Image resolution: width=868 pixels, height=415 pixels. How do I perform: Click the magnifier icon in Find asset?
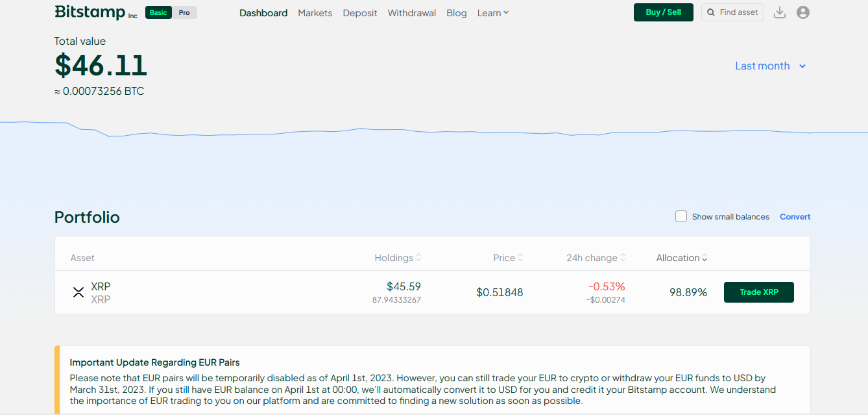click(x=712, y=12)
